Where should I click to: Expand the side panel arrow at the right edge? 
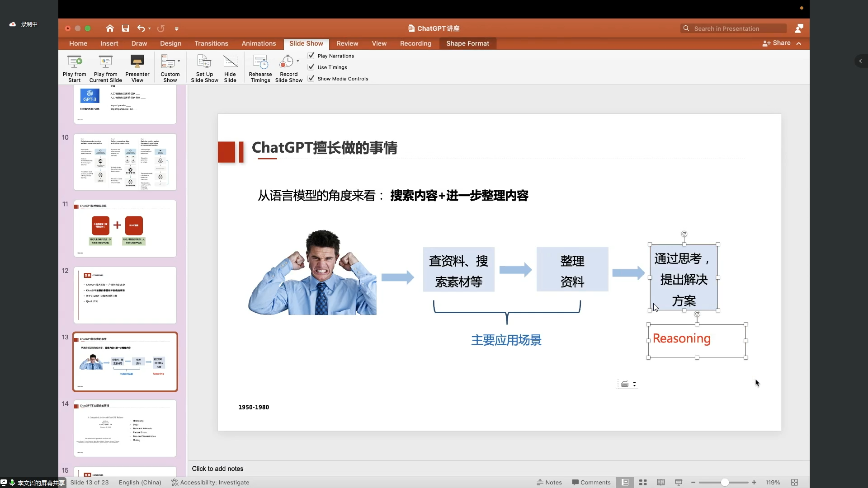point(860,61)
